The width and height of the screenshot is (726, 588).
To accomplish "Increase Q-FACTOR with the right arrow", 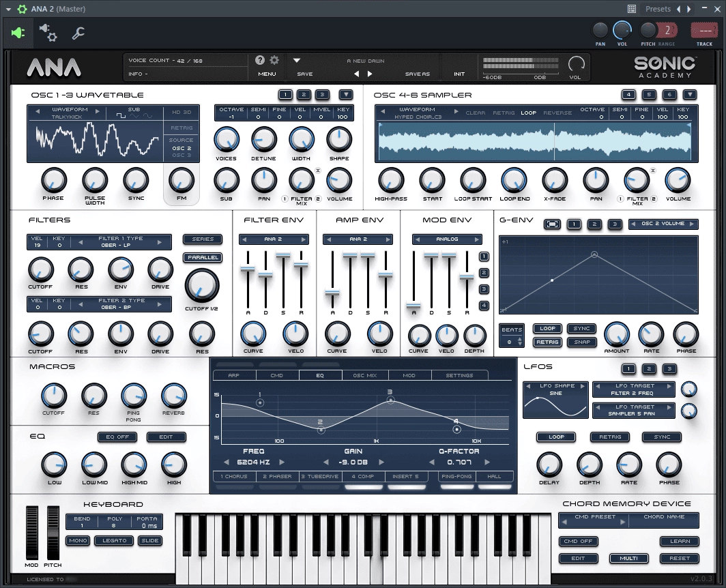I will [487, 462].
